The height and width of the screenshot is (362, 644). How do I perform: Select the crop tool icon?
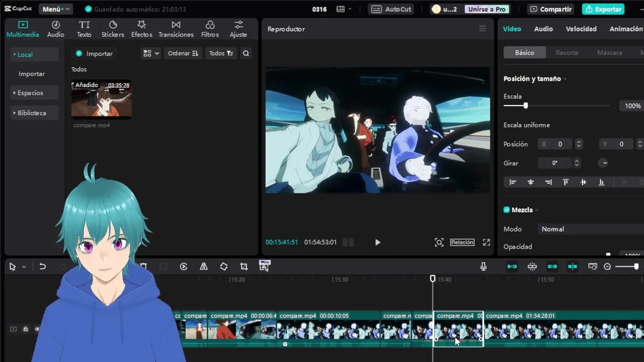[x=244, y=266]
